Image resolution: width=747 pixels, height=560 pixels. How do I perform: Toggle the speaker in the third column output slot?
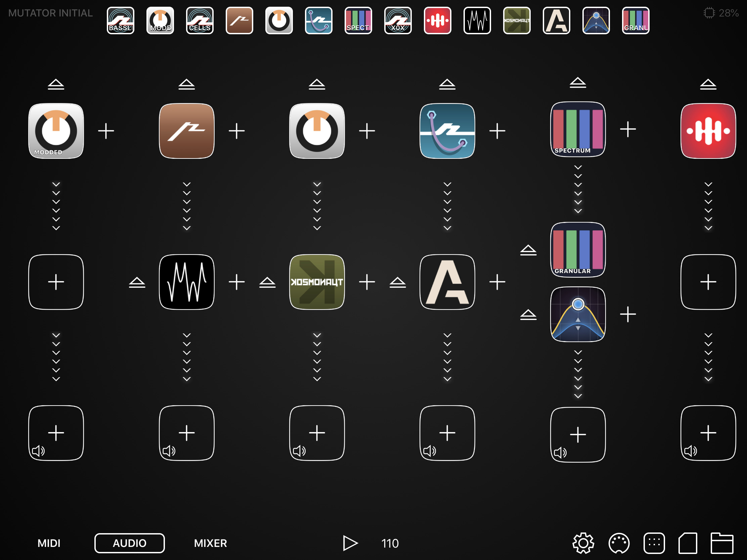(x=299, y=451)
